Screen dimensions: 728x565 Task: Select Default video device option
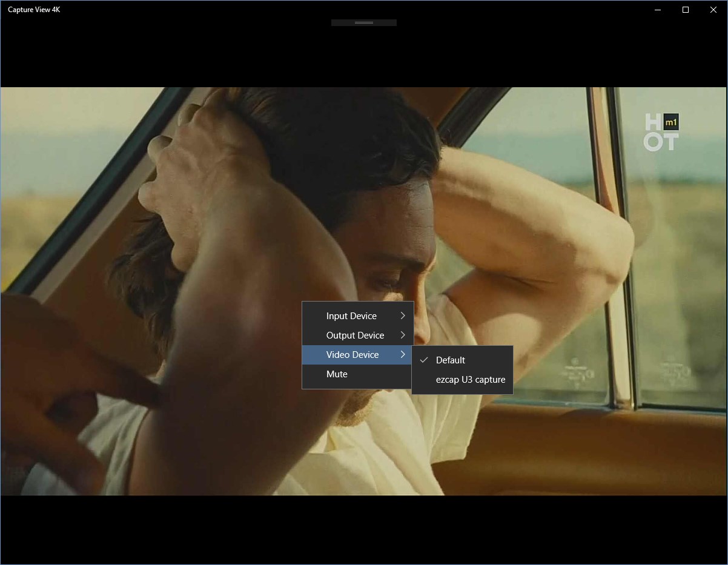tap(462, 360)
